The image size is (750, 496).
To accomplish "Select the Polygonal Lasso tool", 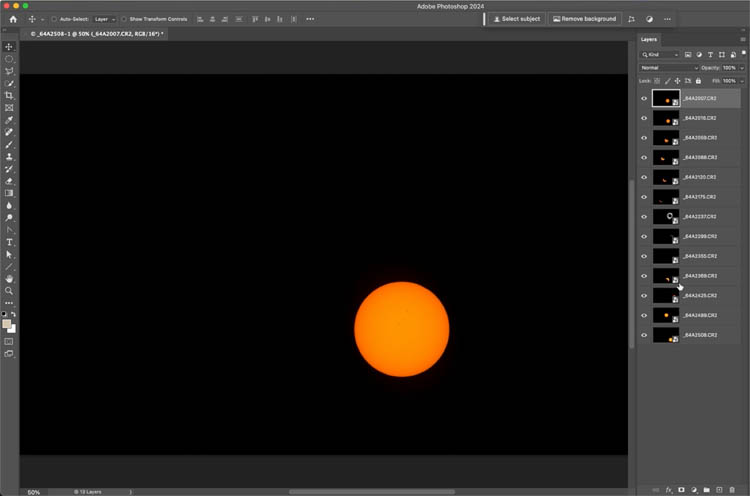I will click(x=9, y=71).
